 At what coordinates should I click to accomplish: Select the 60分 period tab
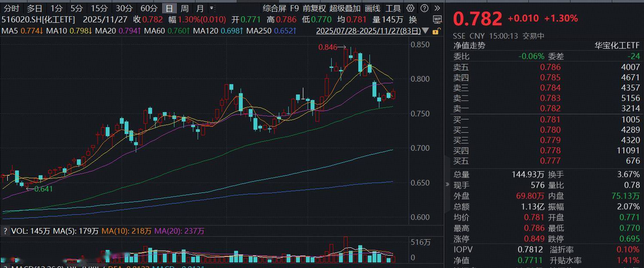coord(149,8)
